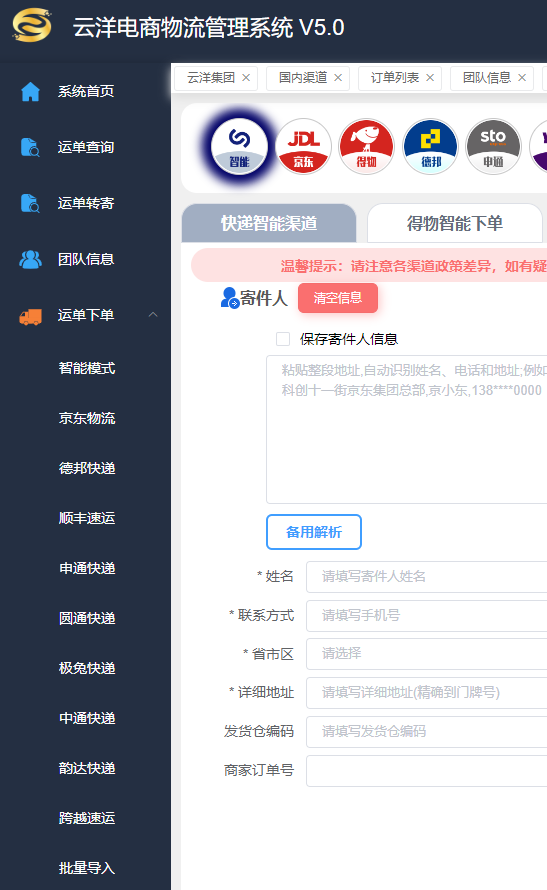The width and height of the screenshot is (547, 890).
Task: Click the cloud logo in the header
Action: tap(32, 26)
